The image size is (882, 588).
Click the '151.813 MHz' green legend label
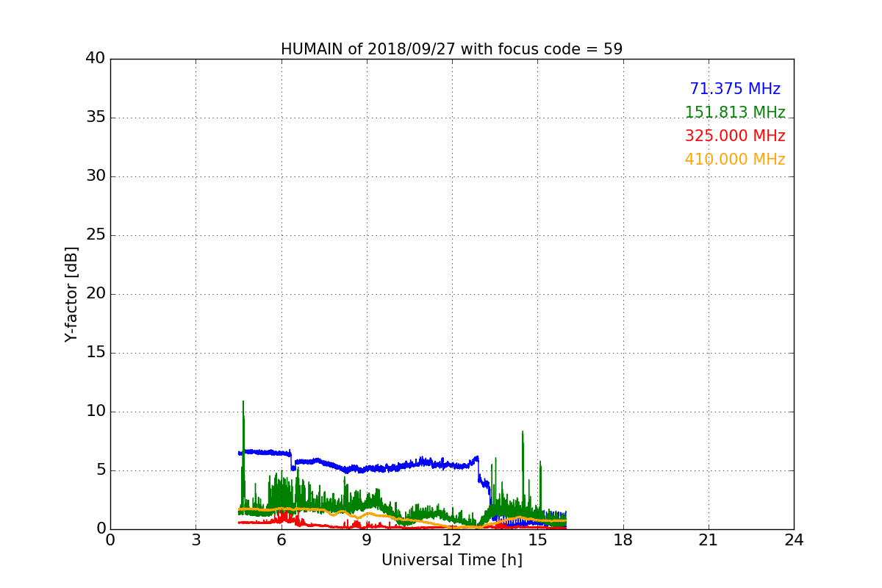(735, 112)
